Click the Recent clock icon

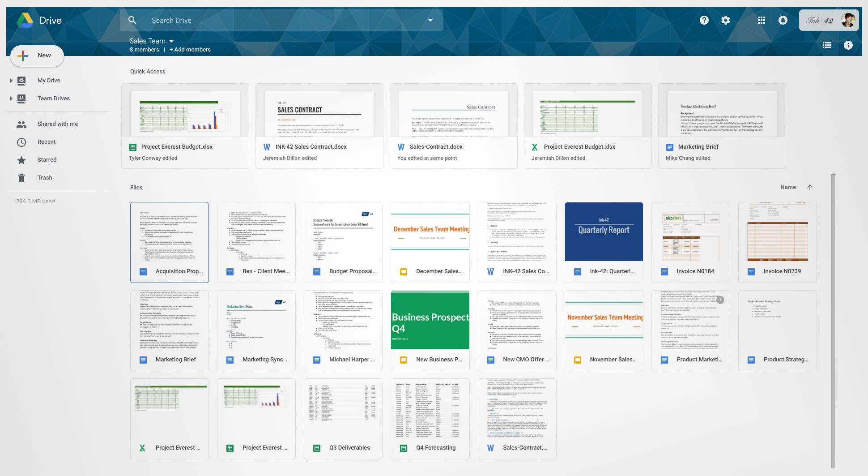[21, 142]
